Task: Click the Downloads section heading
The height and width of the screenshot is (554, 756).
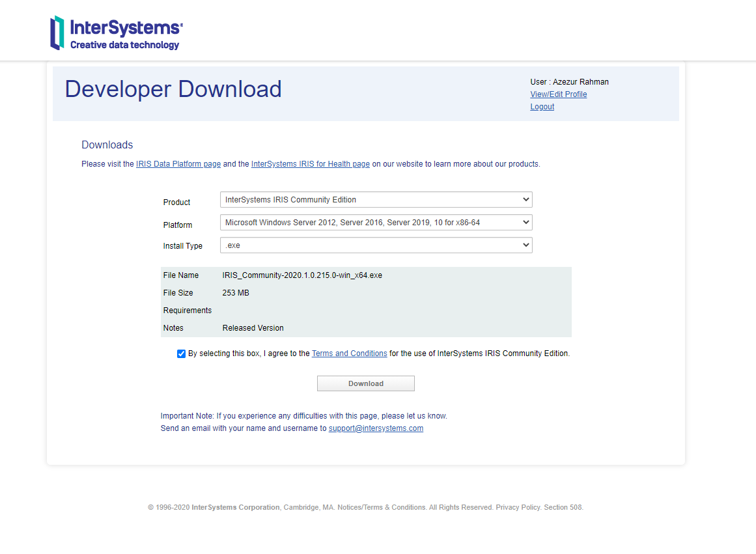Action: [107, 145]
